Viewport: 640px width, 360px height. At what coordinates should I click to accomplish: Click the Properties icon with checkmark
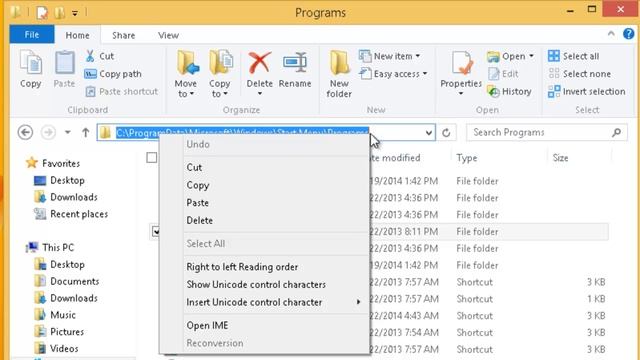[461, 63]
